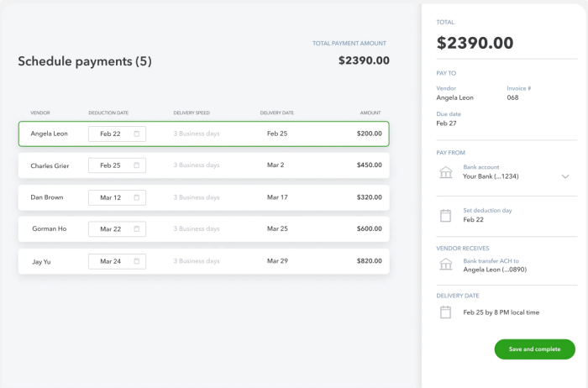Screen dimensions: 588x388
Task: Click the Deduction Date column header
Action: click(108, 113)
